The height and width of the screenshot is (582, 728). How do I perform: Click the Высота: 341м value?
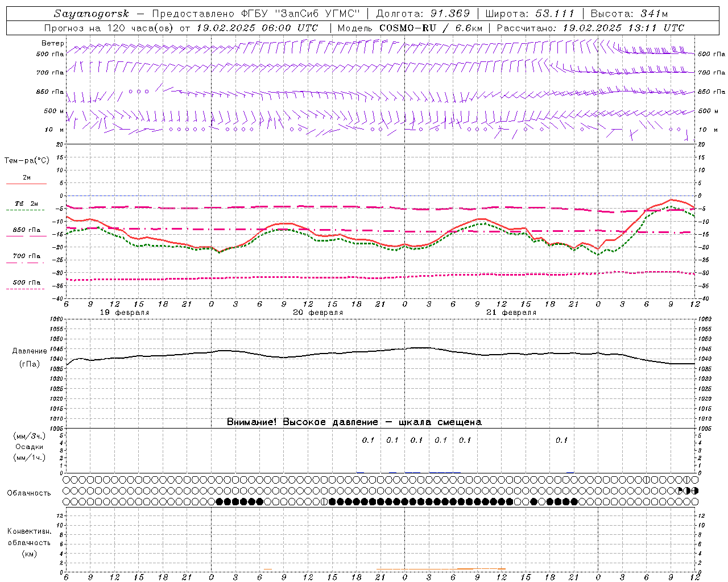coord(628,14)
